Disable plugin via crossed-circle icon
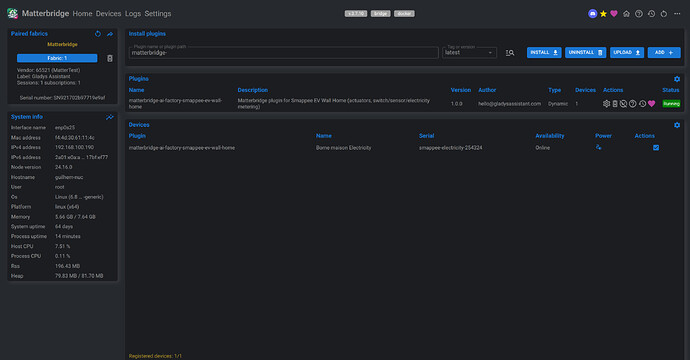Viewport: 690px width, 360px height. point(624,104)
